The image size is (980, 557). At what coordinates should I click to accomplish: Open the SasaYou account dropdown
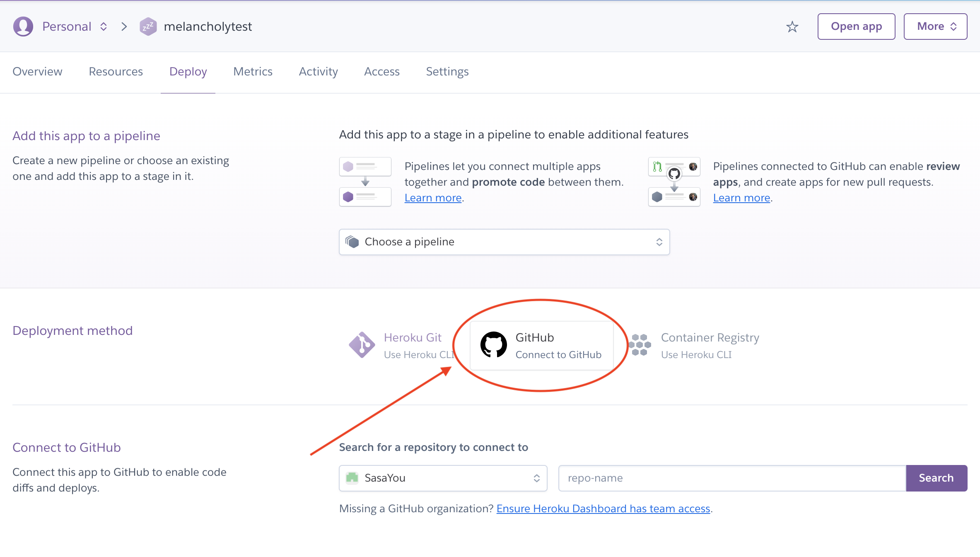pyautogui.click(x=443, y=478)
